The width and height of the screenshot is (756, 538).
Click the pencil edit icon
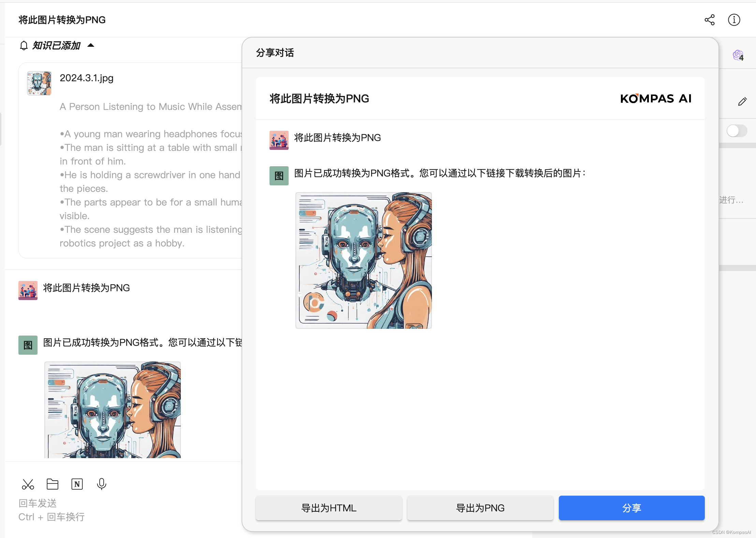742,101
